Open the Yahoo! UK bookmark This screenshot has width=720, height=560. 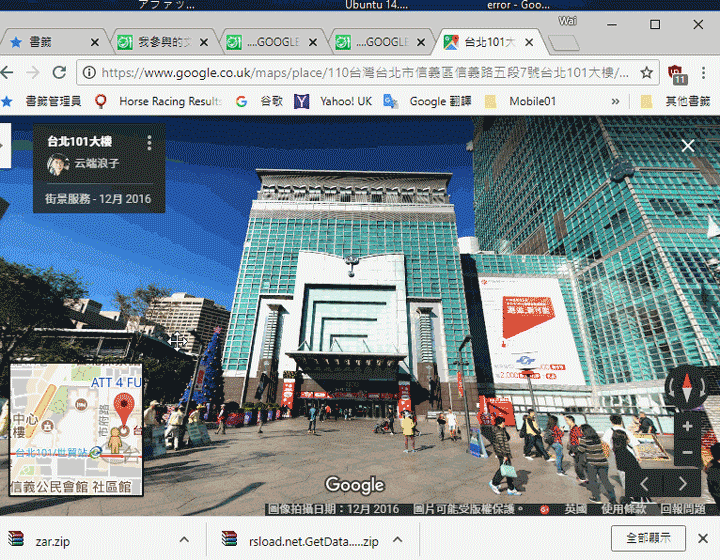333,101
